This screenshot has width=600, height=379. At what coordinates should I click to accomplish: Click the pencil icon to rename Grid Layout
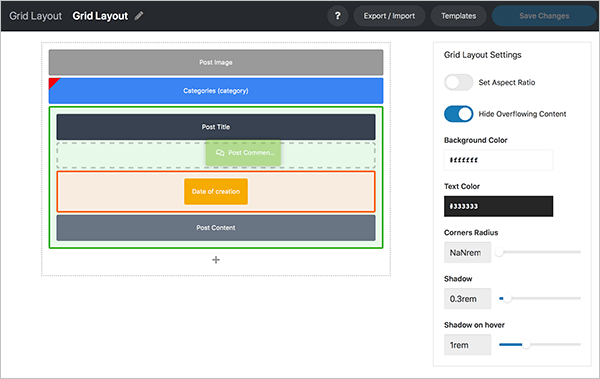[139, 16]
